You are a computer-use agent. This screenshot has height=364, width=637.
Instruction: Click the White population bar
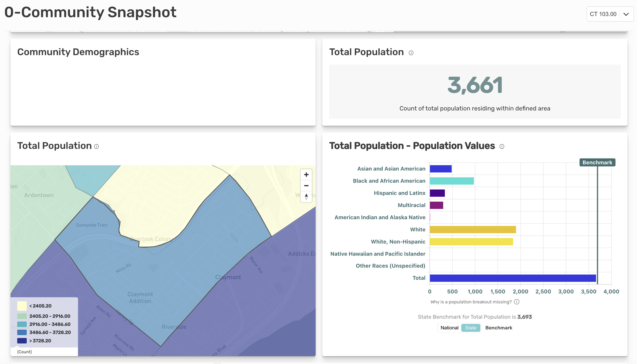[x=473, y=229]
